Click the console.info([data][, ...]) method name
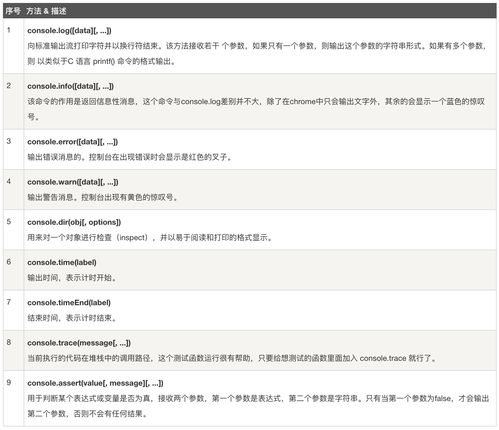This screenshot has width=499, height=430. point(71,86)
